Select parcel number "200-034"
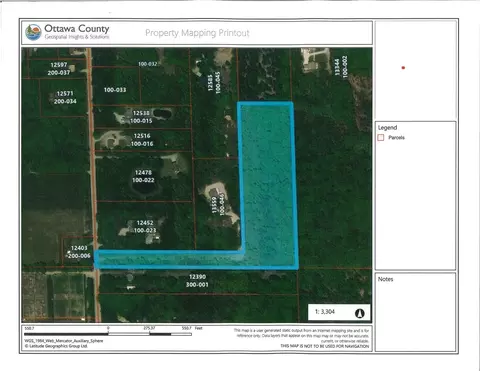The height and width of the screenshot is (371, 480). pyautogui.click(x=65, y=101)
